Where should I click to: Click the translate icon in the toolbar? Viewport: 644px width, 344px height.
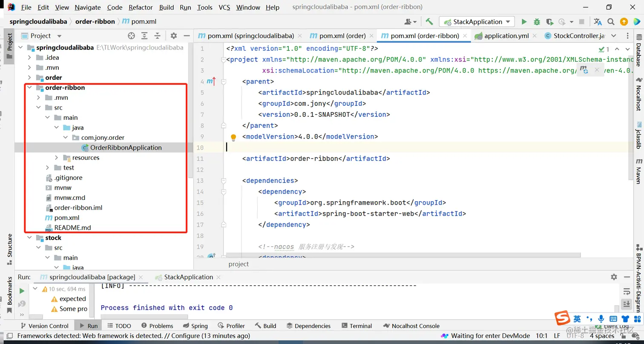pos(598,22)
